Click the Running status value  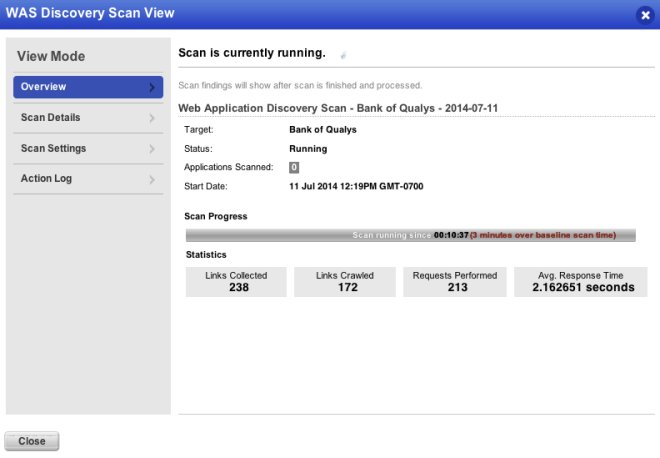[x=308, y=149]
